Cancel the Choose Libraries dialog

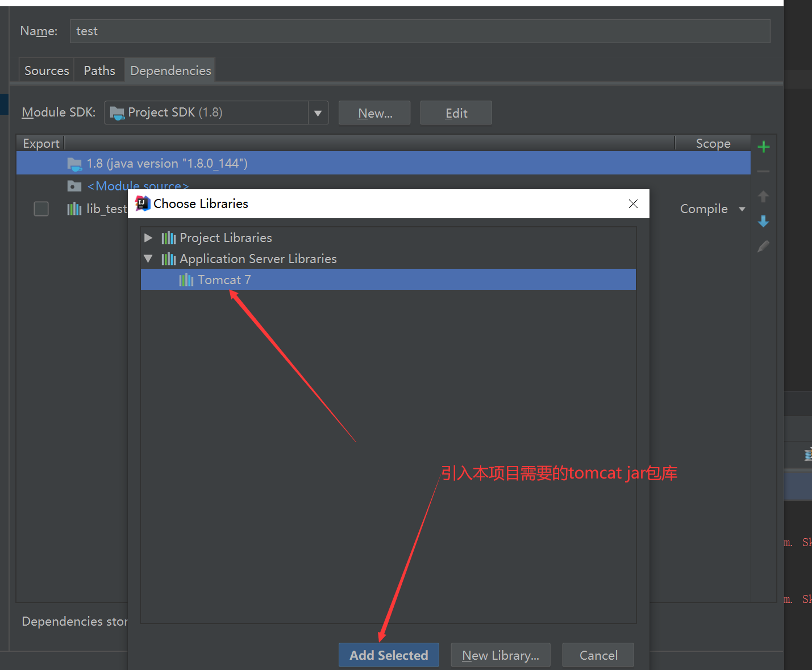598,655
